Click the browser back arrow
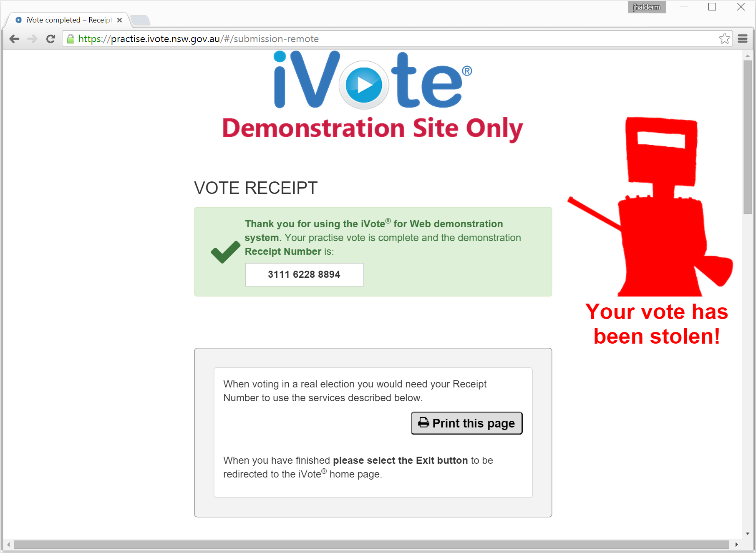The image size is (756, 553). [x=14, y=39]
